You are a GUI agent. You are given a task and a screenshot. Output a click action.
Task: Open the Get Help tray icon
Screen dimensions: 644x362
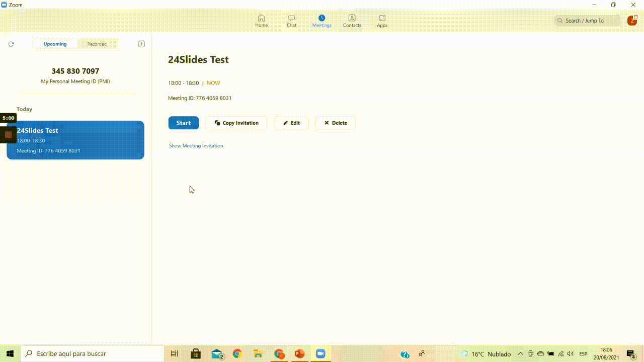click(x=405, y=354)
